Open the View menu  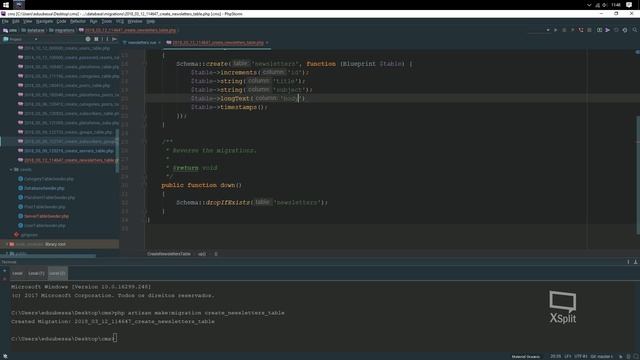click(27, 21)
